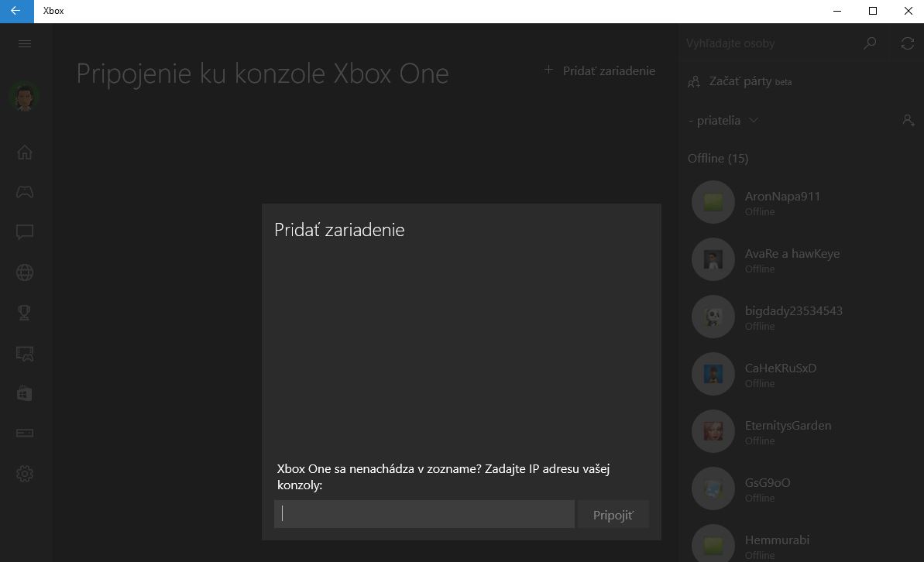Click the search magnifier icon

(x=870, y=43)
